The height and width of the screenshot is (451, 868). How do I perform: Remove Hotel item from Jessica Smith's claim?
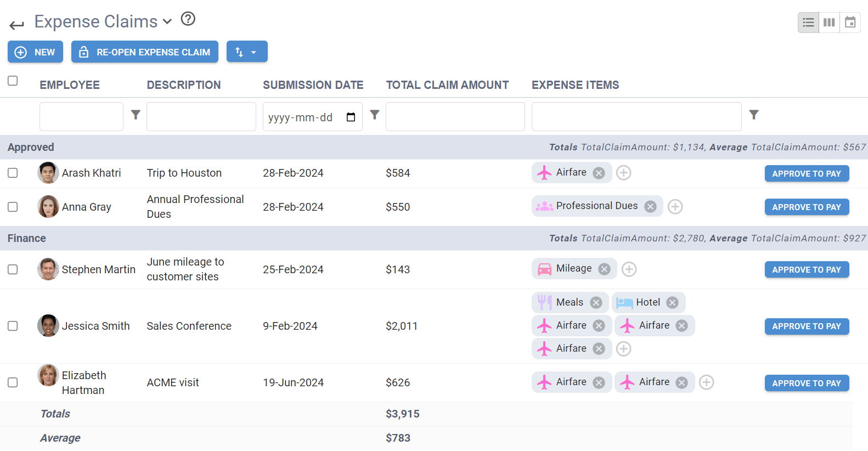click(x=672, y=303)
